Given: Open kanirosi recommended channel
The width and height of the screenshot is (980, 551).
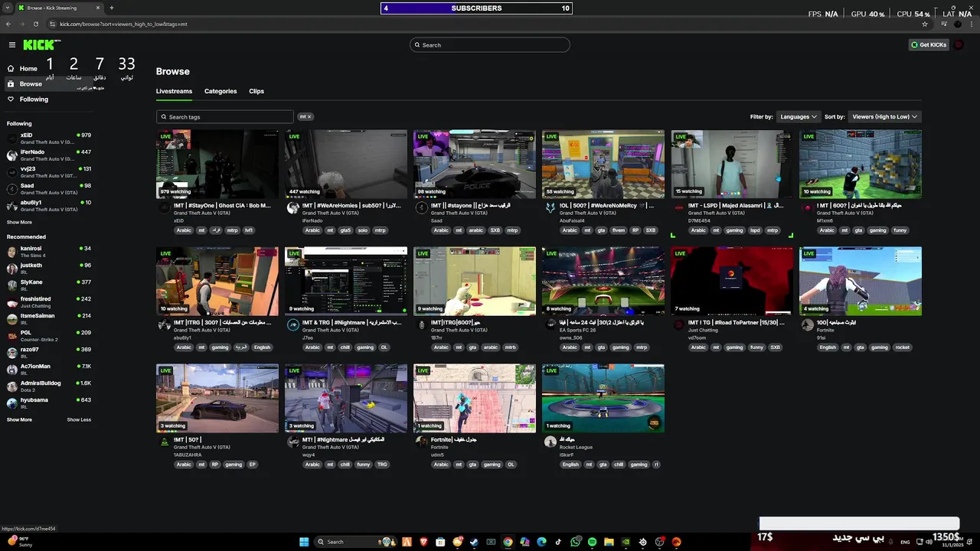Looking at the screenshot, I should pos(49,252).
